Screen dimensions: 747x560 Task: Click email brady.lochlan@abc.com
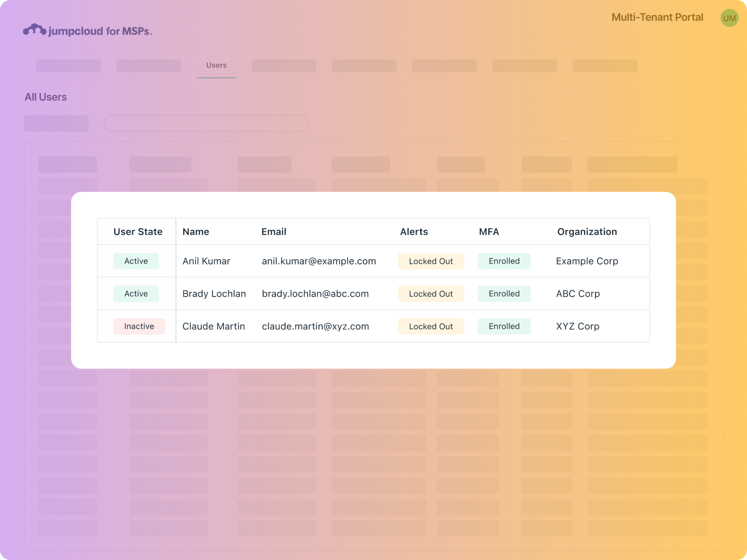[x=315, y=294]
